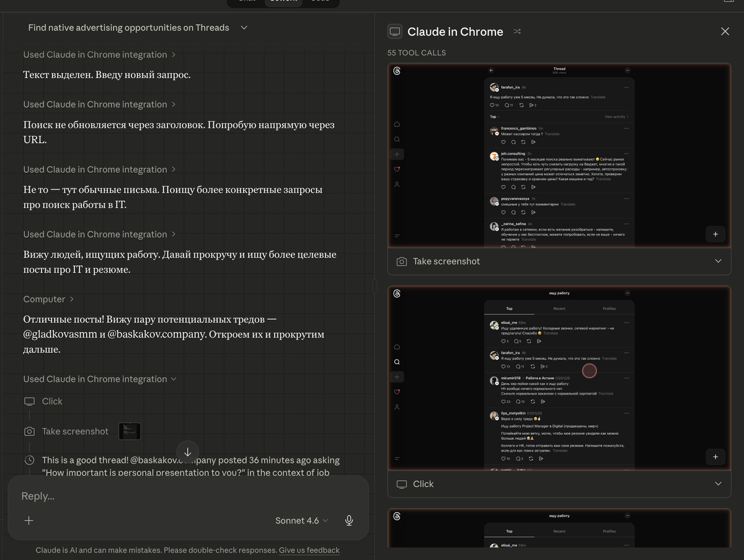The height and width of the screenshot is (560, 744).
Task: Click the plus attach icon in composer
Action: pyautogui.click(x=29, y=520)
